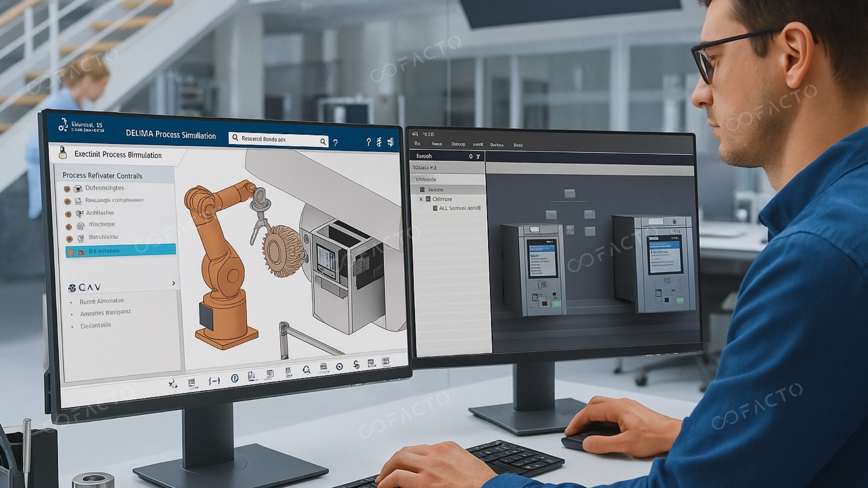Collapse the Chlimure tree node
The image size is (868, 488).
[421, 199]
